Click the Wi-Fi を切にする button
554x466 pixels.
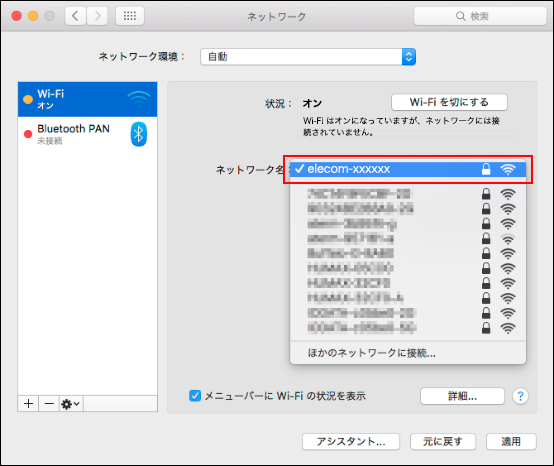click(x=449, y=102)
